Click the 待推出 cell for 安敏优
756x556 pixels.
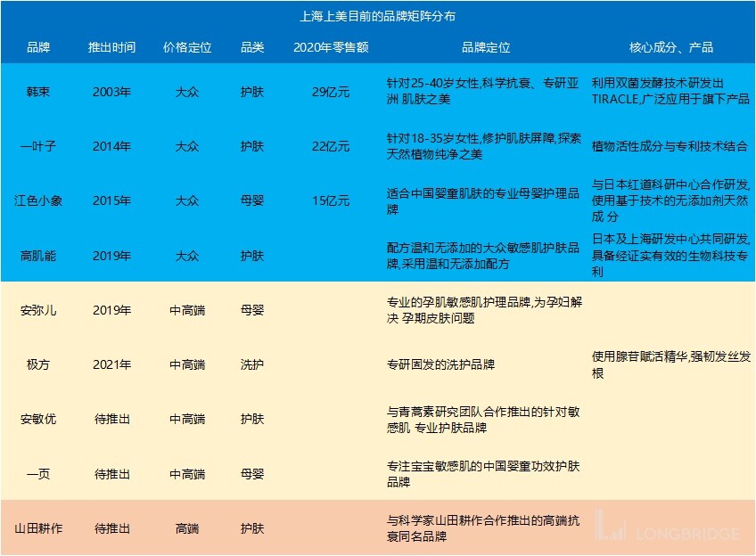click(x=112, y=419)
